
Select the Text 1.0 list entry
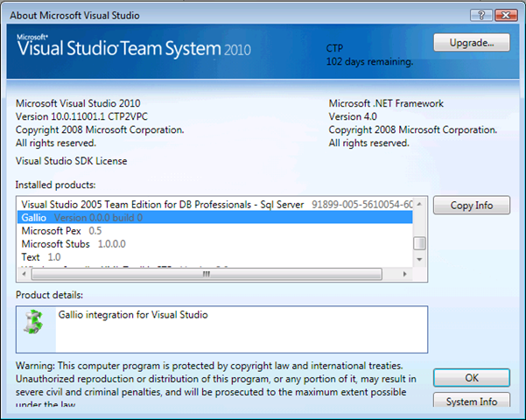(x=214, y=257)
